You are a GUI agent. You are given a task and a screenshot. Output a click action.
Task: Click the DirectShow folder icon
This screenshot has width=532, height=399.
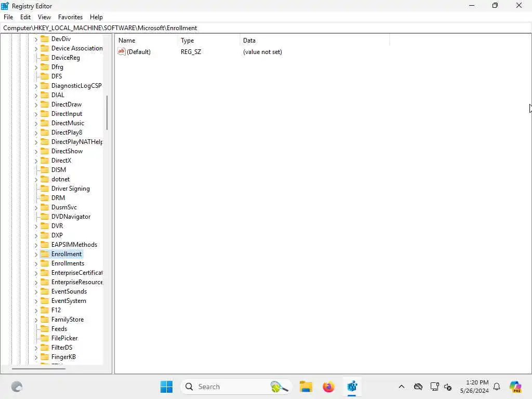(45, 151)
